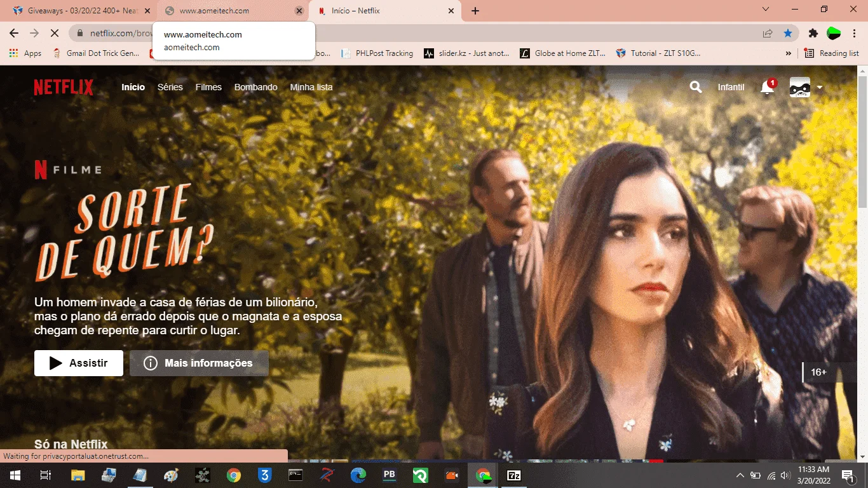This screenshot has width=868, height=488.
Task: Switch to the Infantil profile link
Action: 731,87
